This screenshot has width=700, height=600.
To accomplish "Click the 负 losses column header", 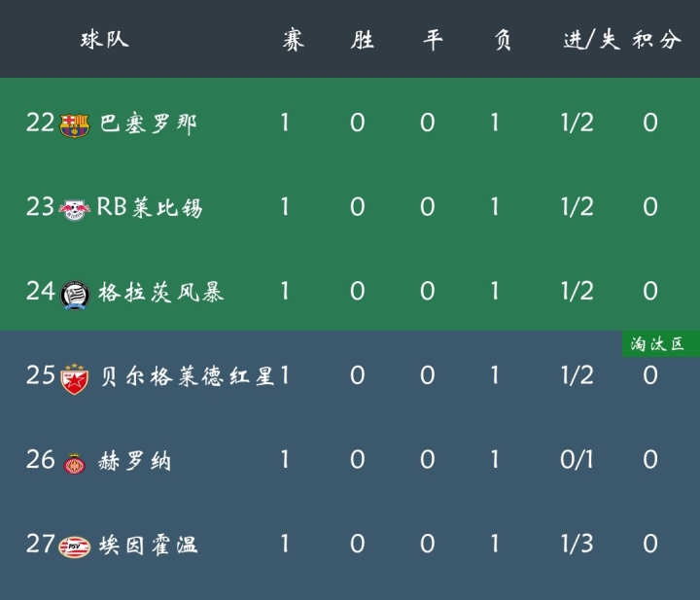I will (x=502, y=41).
